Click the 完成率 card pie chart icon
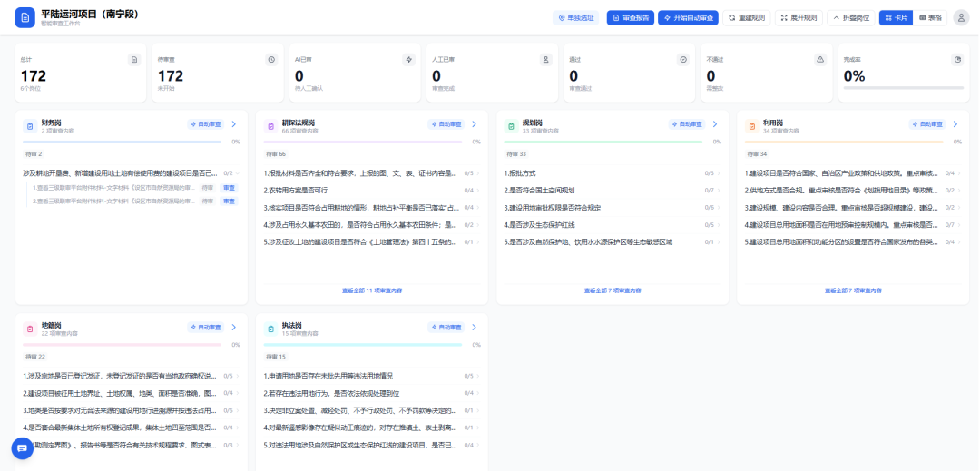 (x=957, y=59)
